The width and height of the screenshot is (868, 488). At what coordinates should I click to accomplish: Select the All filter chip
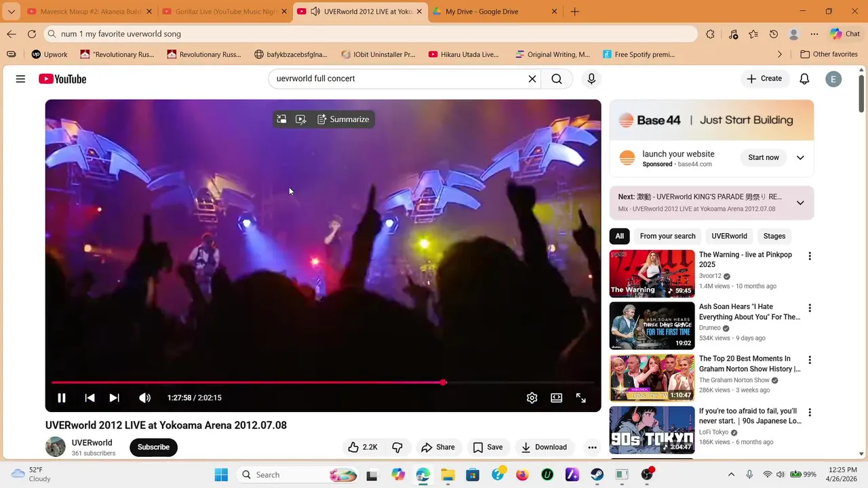(619, 236)
